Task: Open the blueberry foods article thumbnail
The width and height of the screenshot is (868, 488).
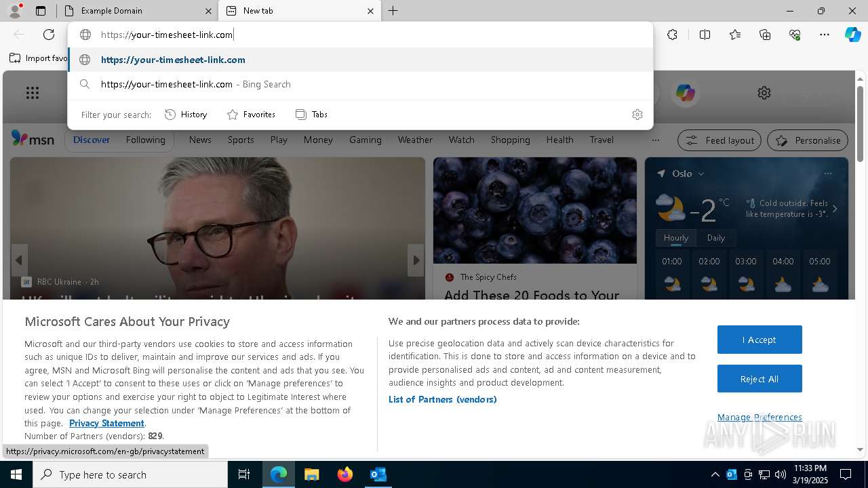Action: click(535, 211)
